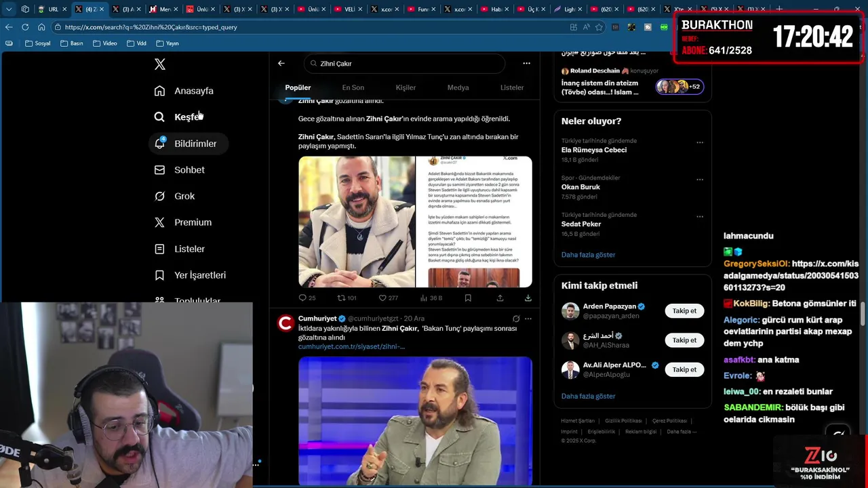Click the Zihni Çakır search field
This screenshot has width=868, height=488.
(404, 63)
